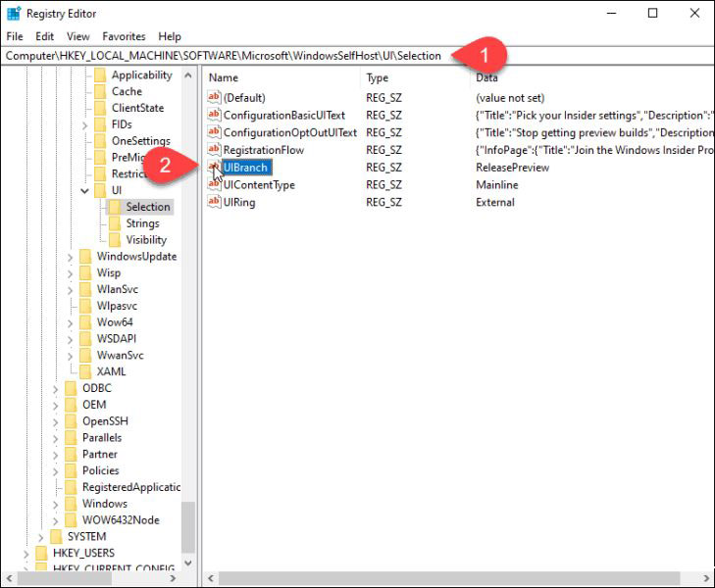Select the Visibility folder icon
Image resolution: width=715 pixels, height=588 pixels.
click(115, 239)
